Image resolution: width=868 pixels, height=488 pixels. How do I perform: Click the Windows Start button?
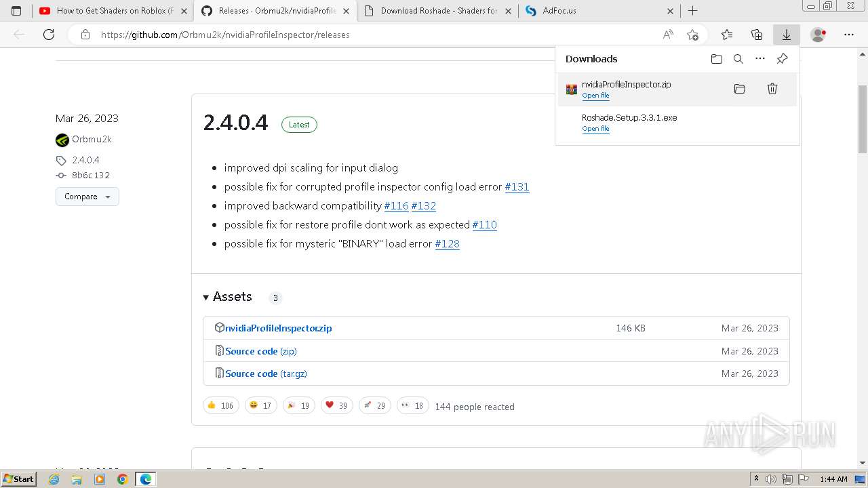click(x=19, y=479)
